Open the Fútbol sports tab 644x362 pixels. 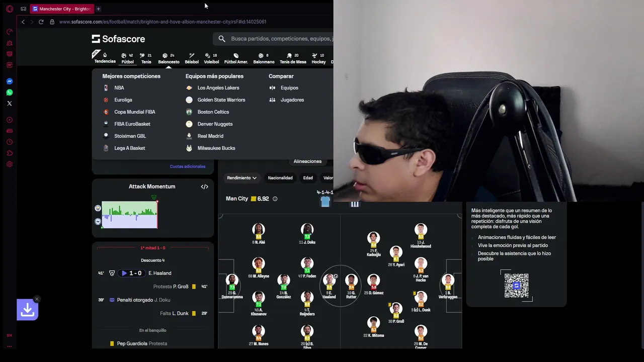click(128, 58)
